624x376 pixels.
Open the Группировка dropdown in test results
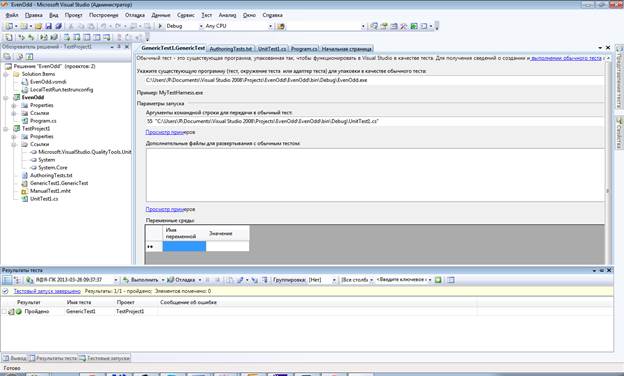(x=322, y=280)
